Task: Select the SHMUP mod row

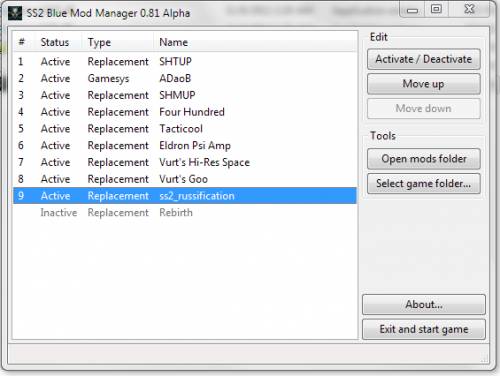Action: [185, 95]
